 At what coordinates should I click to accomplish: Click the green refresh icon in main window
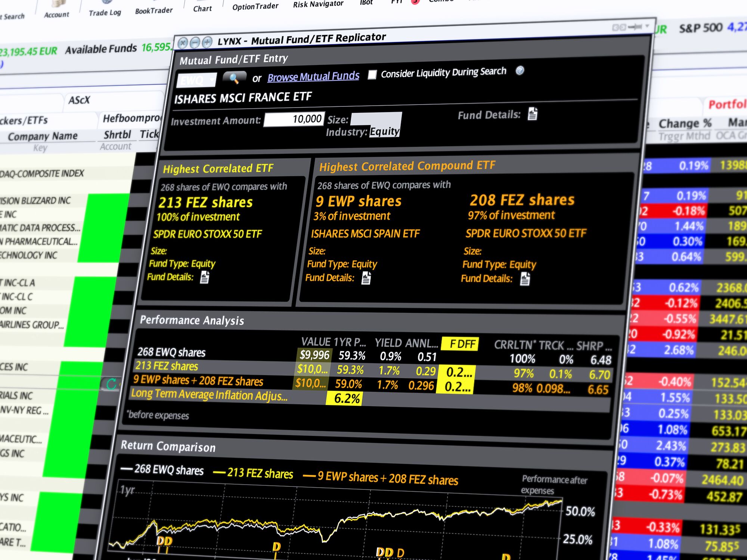pyautogui.click(x=111, y=384)
